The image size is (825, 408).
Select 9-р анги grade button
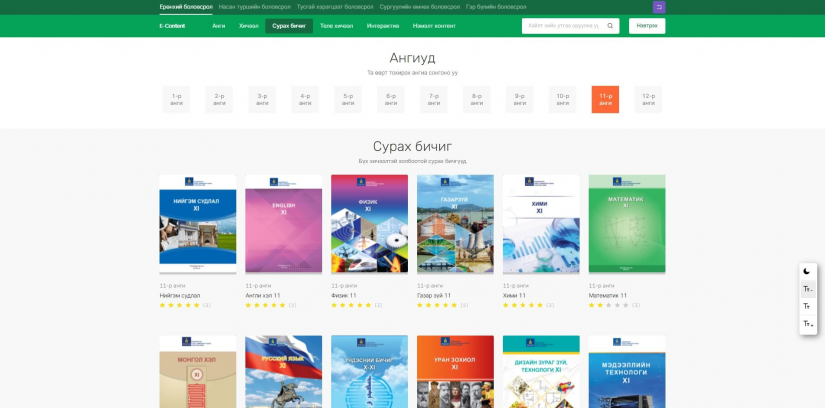[519, 99]
